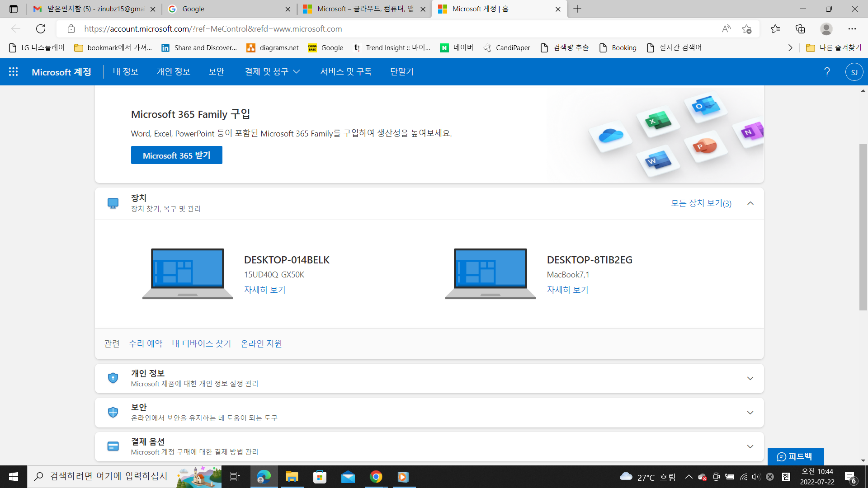Open Edge settings and more menu
The height and width of the screenshot is (488, 868).
852,29
